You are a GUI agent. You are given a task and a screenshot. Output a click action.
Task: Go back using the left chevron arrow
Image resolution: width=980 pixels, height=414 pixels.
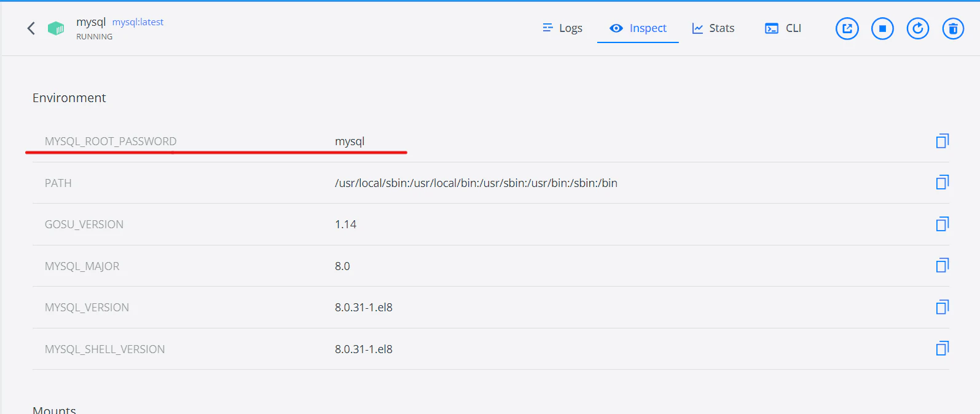pyautogui.click(x=31, y=28)
